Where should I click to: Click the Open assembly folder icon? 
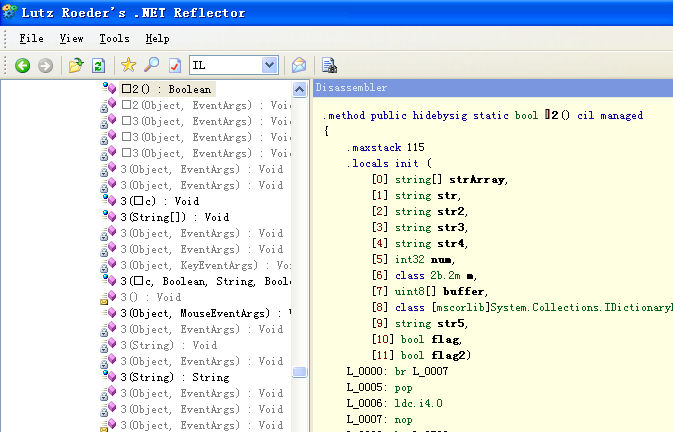(76, 65)
